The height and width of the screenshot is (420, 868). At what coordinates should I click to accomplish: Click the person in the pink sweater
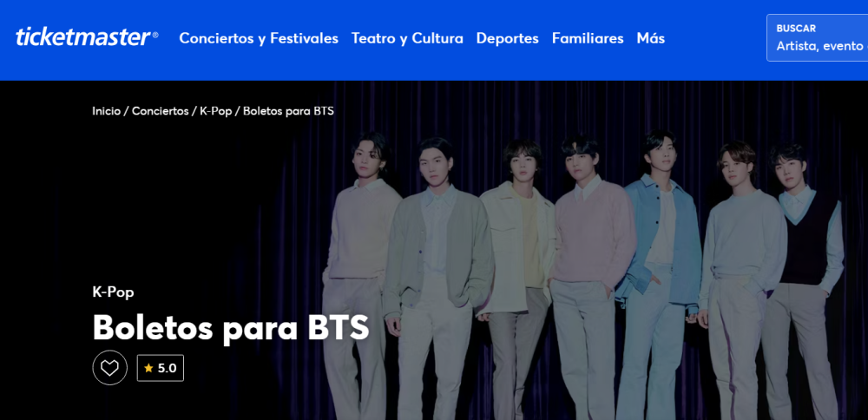point(594,277)
